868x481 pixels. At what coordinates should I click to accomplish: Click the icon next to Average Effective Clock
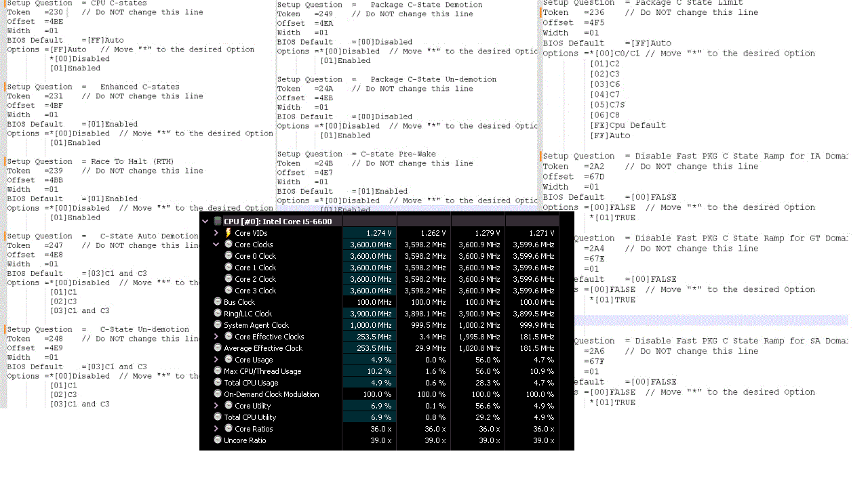coord(218,348)
